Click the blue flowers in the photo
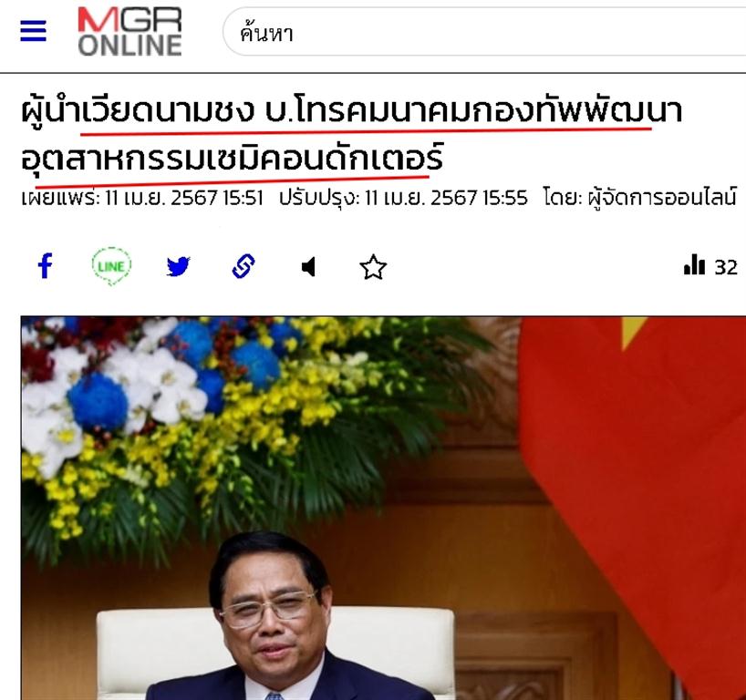The image size is (746, 700). [98, 402]
